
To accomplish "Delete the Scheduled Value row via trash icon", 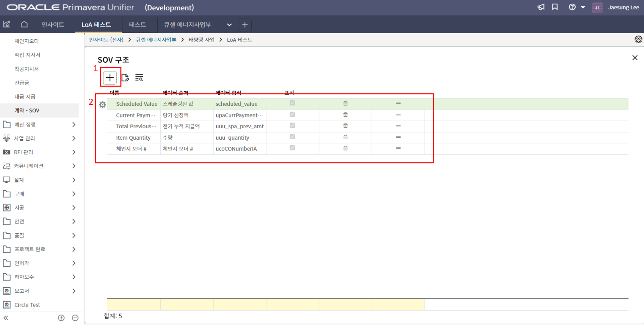I will (345, 104).
